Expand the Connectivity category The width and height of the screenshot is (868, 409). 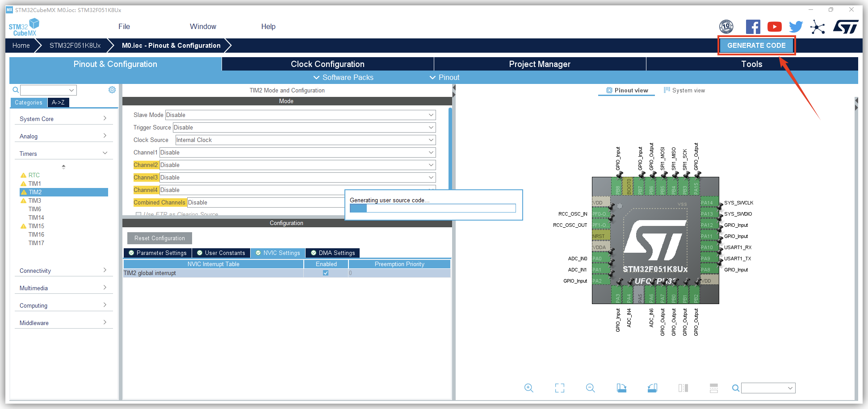tap(63, 271)
